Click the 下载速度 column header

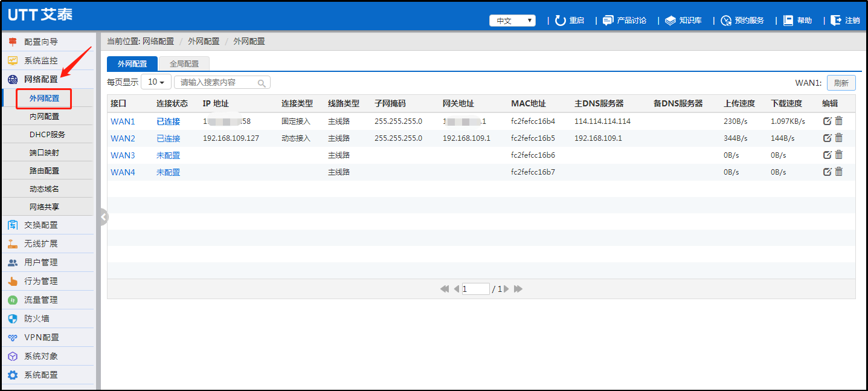[x=786, y=103]
